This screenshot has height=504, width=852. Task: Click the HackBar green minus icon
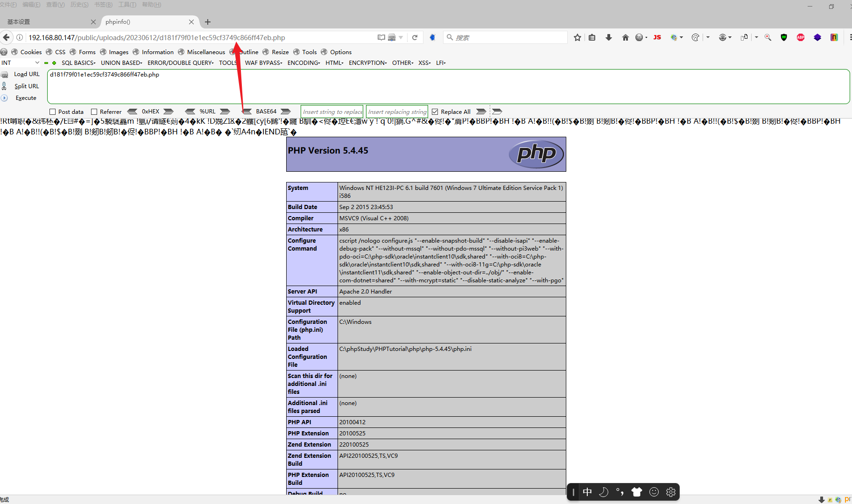(46, 63)
